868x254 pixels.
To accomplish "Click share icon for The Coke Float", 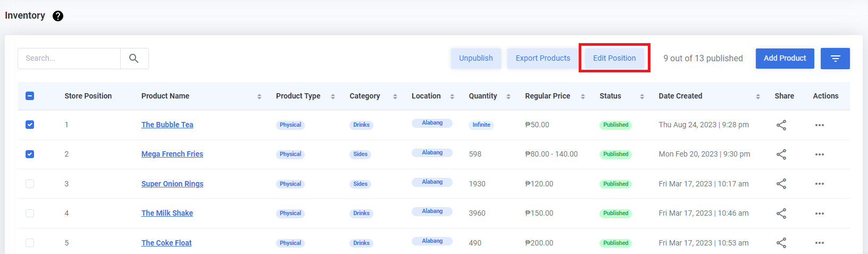I will 781,243.
